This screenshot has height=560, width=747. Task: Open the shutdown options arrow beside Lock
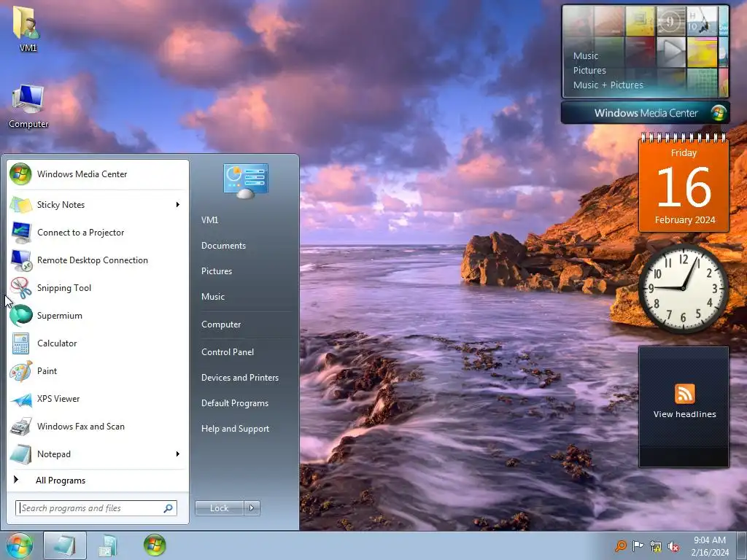tap(252, 508)
